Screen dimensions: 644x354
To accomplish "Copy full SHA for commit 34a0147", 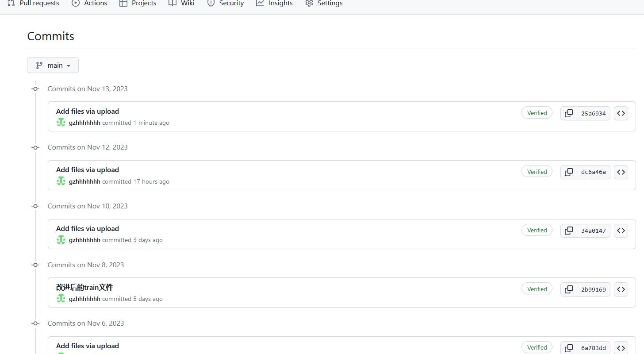I will [569, 231].
